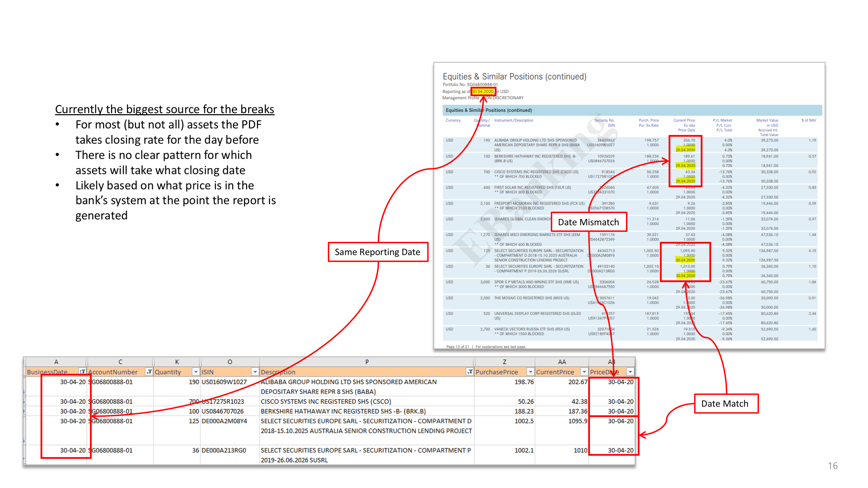The width and height of the screenshot is (868, 488).
Task: Select spreadsheet column AA header
Action: pos(562,362)
